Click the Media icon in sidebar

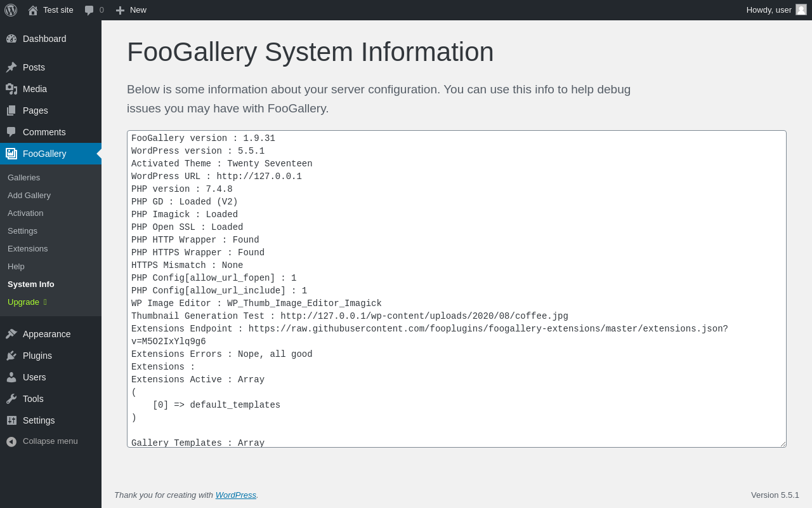point(11,89)
